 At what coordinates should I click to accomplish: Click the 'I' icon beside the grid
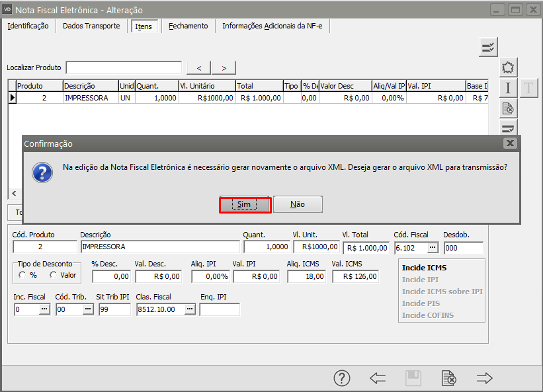coord(507,88)
